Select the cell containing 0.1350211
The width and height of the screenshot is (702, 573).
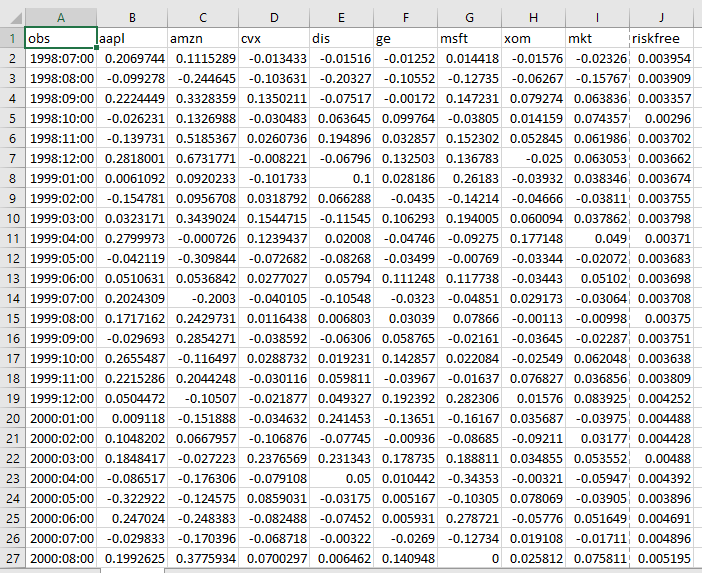pyautogui.click(x=274, y=98)
